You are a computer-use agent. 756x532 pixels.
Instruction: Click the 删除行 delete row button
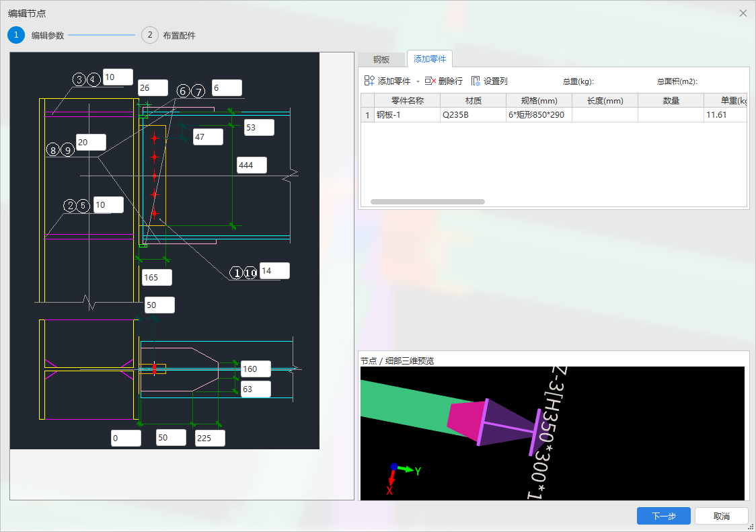(x=443, y=81)
